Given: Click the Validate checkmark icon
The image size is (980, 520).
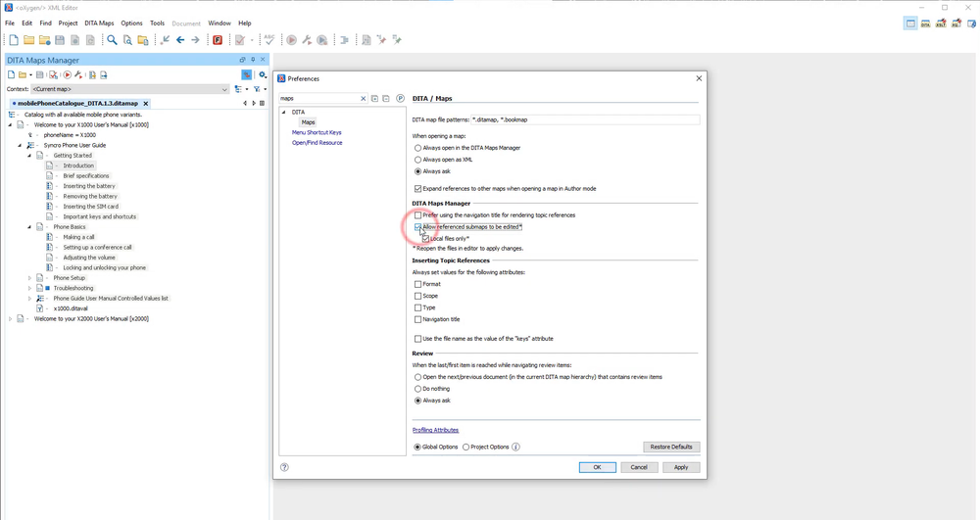Looking at the screenshot, I should coord(240,40).
